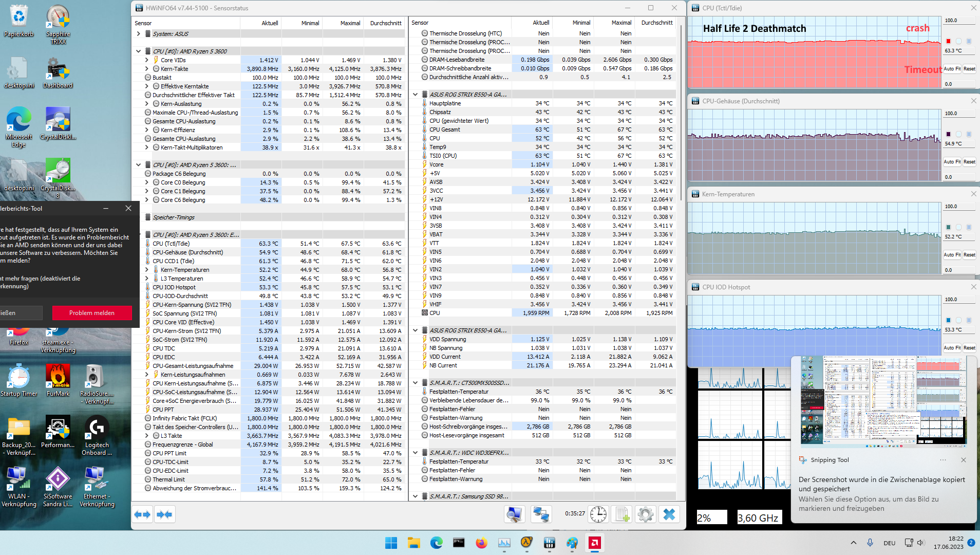The image size is (980, 555).
Task: Open the Microsoft Edge desktop shortcut
Action: (x=19, y=127)
